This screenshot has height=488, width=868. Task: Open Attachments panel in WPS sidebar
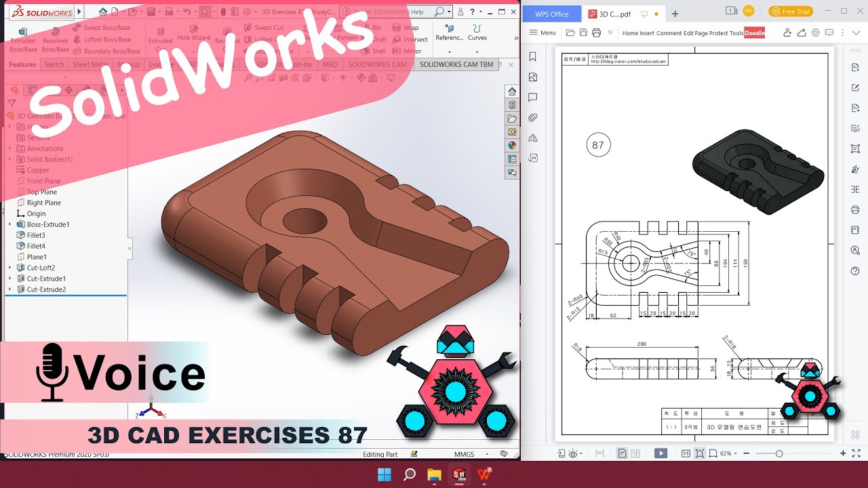[533, 117]
